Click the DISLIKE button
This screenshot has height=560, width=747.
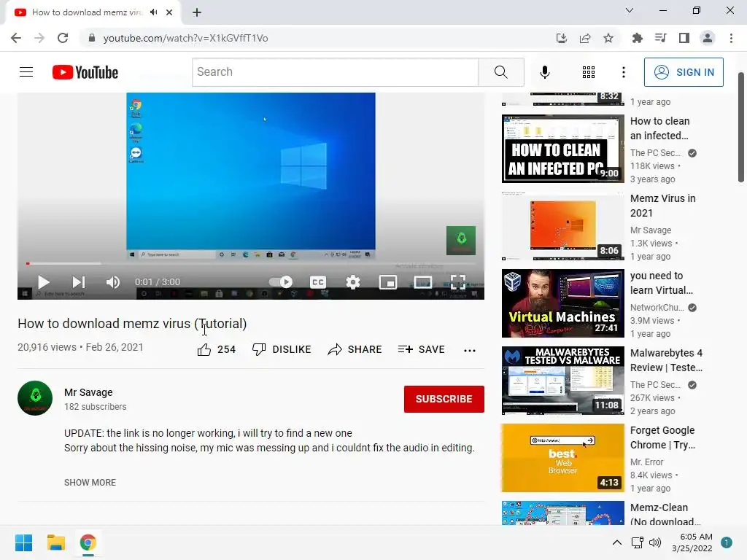coord(282,349)
